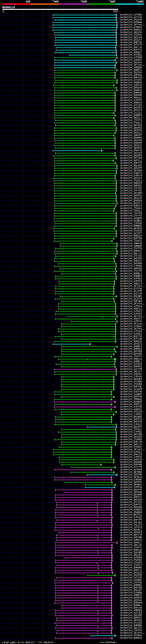Click the UniRef100_A7XVK0 label
This screenshot has height=644, width=146.
(x=131, y=80)
